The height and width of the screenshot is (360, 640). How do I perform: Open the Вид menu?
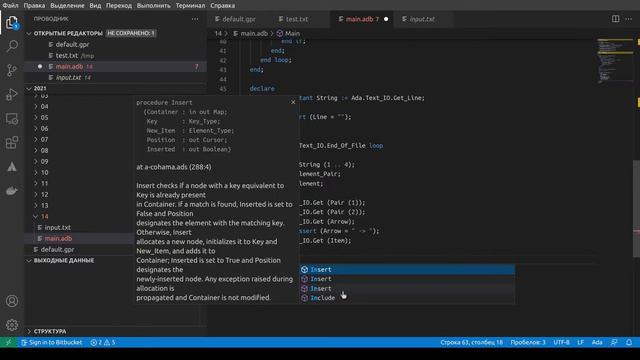click(x=95, y=5)
